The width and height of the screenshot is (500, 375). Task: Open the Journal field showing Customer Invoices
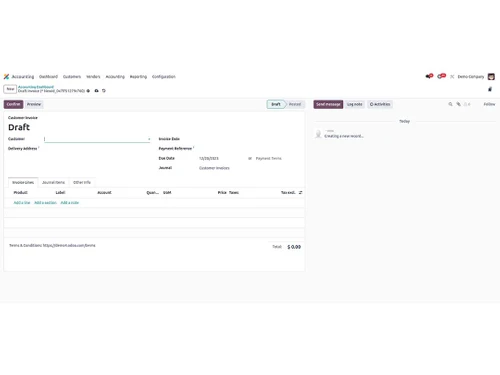(x=214, y=168)
